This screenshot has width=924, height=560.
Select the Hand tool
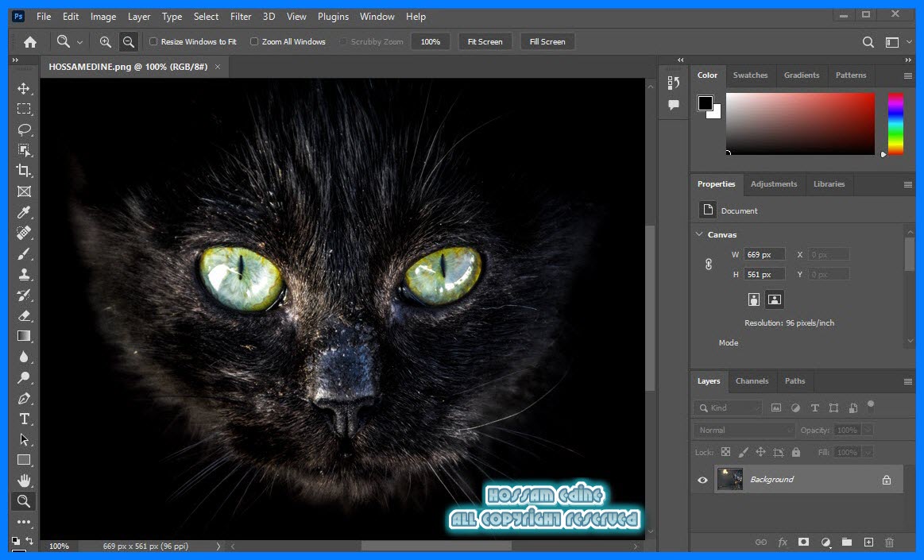tap(24, 481)
